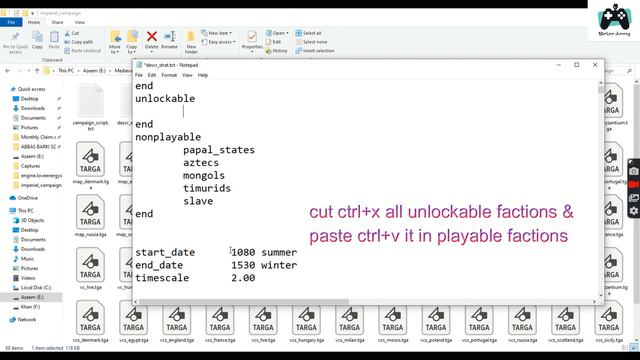Screen dimensions: 640x360
Task: Select the vcs_england.tga file icon
Action: [x=177, y=318]
